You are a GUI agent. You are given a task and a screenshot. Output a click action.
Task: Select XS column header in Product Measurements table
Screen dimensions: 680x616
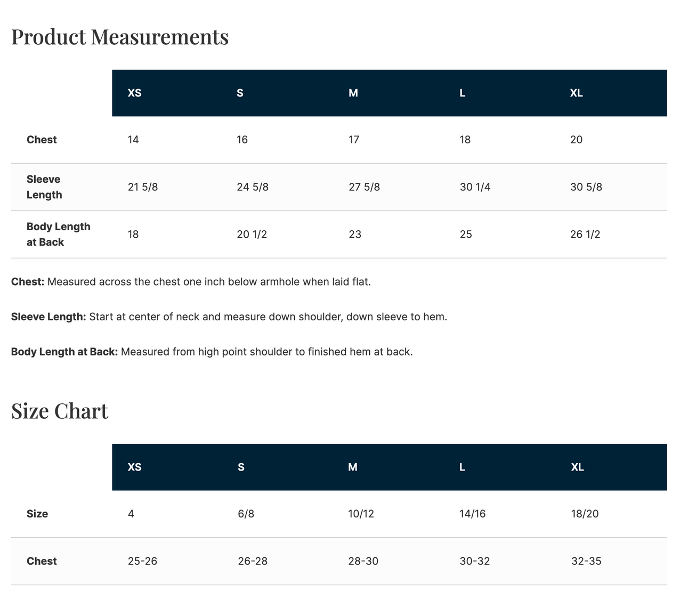click(135, 93)
